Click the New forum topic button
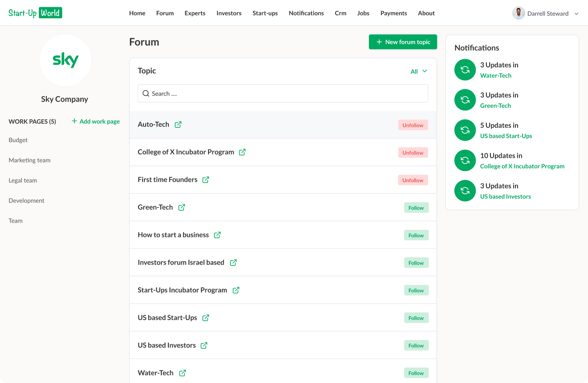Screen dimensions: 588x383 (403, 42)
